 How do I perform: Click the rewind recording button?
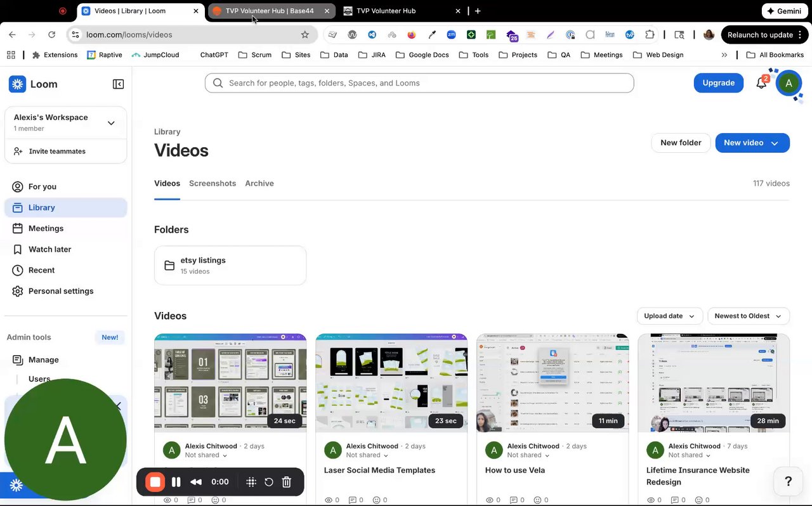pos(196,482)
